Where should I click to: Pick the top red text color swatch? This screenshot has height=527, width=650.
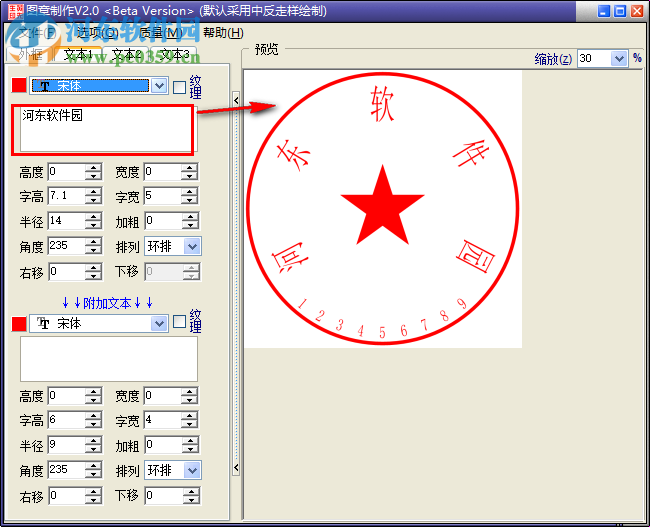click(x=19, y=86)
